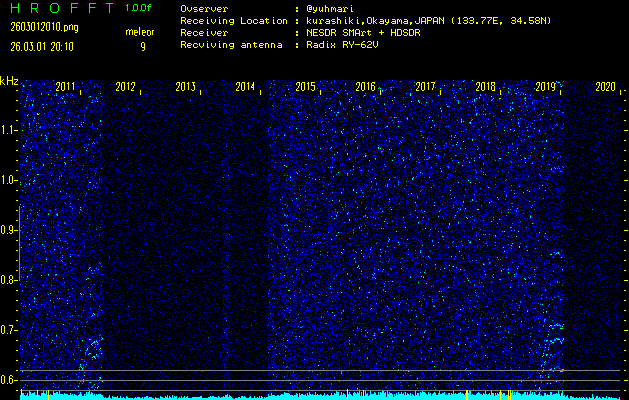Viewport: 629px width, 400px height.
Task: Select time label 2011
Action: pos(65,87)
